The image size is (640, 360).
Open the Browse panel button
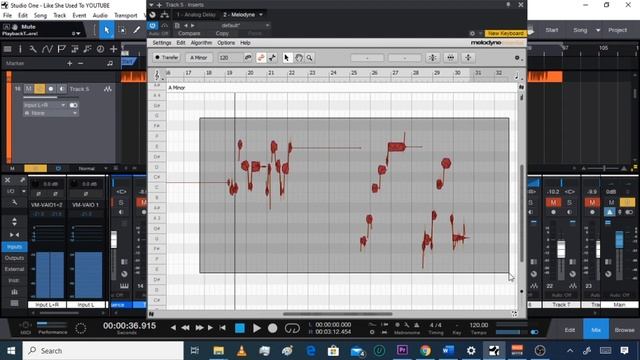tap(624, 330)
